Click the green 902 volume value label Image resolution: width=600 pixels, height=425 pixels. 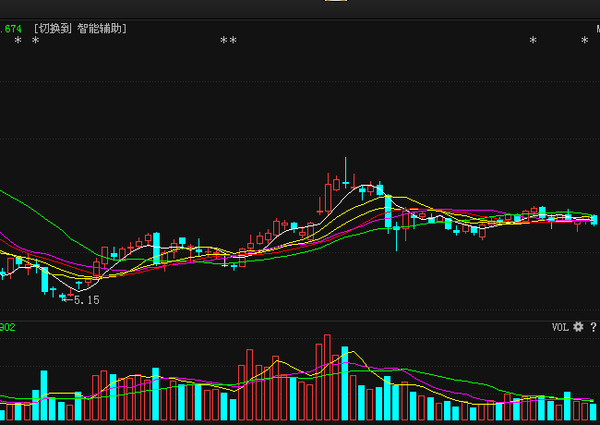7,327
